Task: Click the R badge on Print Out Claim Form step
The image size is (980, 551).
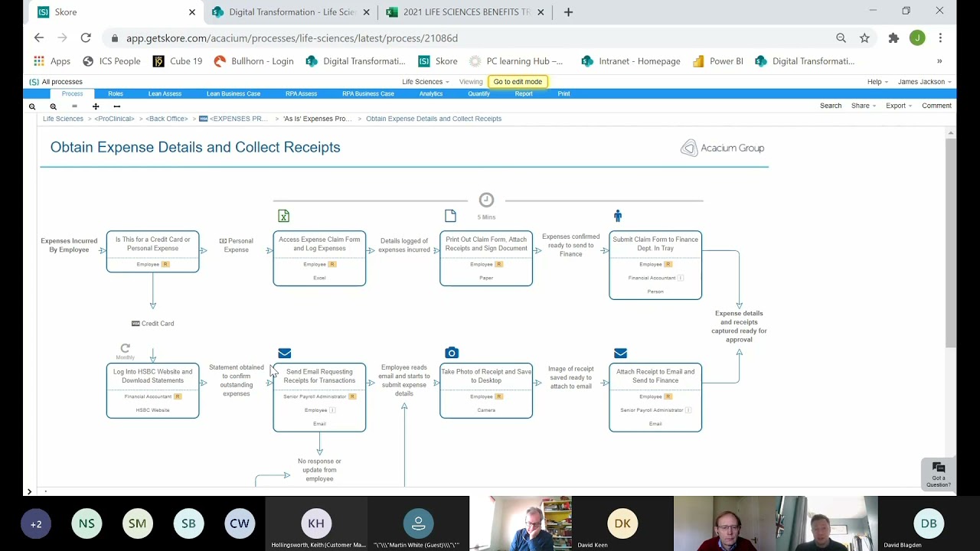Action: (498, 265)
